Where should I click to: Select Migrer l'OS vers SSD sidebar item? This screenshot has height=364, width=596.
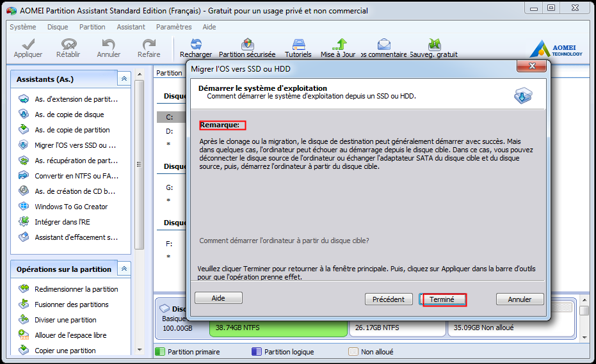[x=67, y=145]
